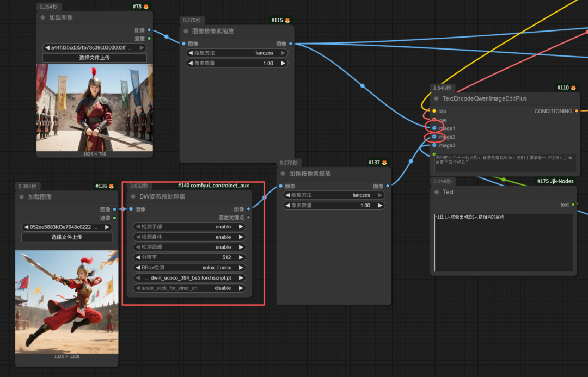Click the text area in the Text node

point(503,243)
